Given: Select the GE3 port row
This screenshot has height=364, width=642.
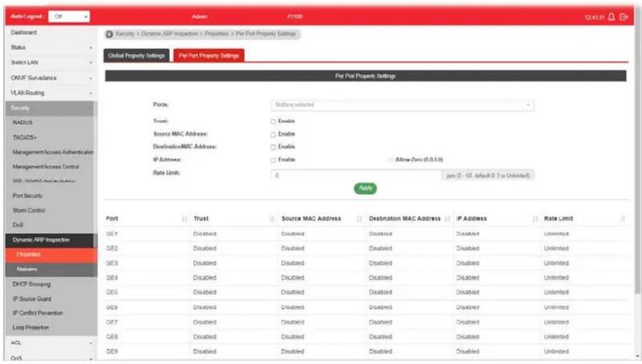Looking at the screenshot, I should tap(367, 263).
